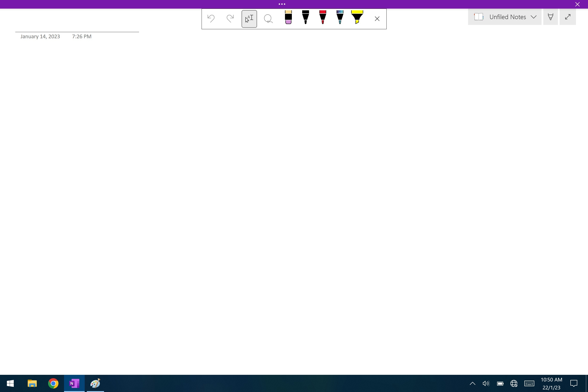Activate the Lasso selection tool
The height and width of the screenshot is (392, 588).
(268, 18)
